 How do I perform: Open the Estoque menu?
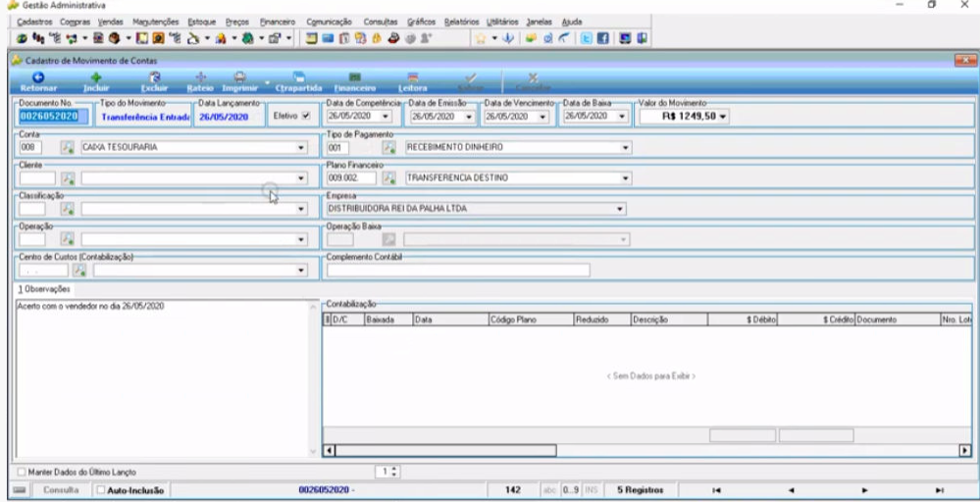click(x=202, y=22)
